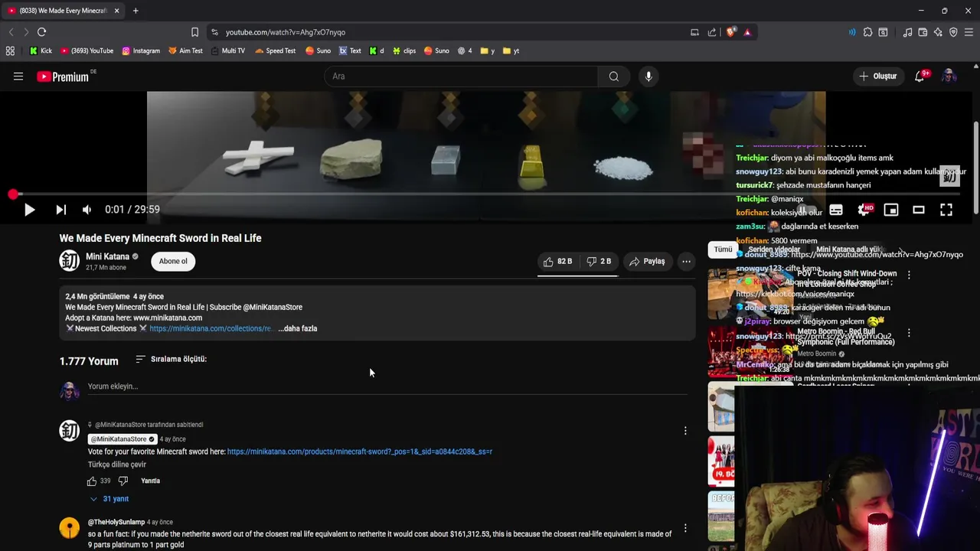Image resolution: width=980 pixels, height=551 pixels.
Task: Start voice search with microphone
Action: click(648, 77)
